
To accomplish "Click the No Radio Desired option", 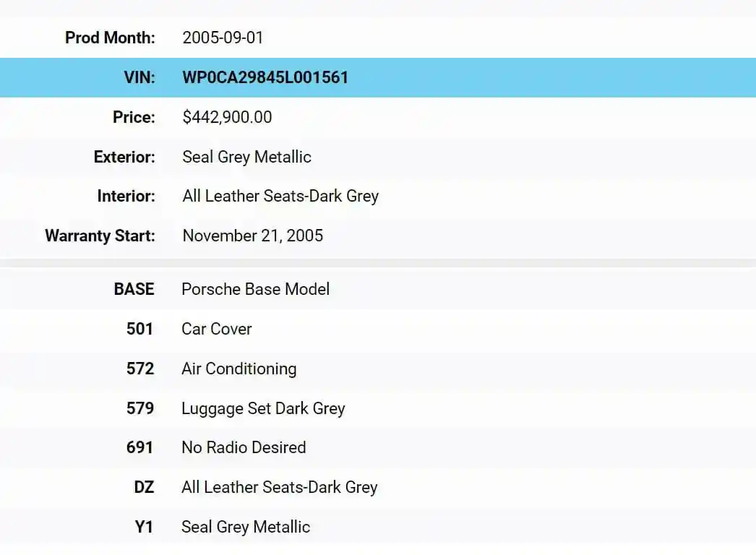I will [244, 447].
